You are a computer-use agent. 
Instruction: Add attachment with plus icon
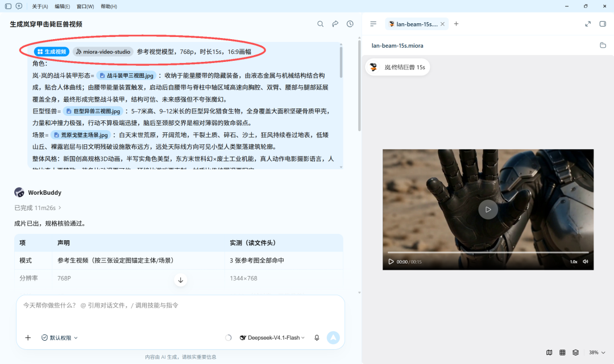point(28,338)
